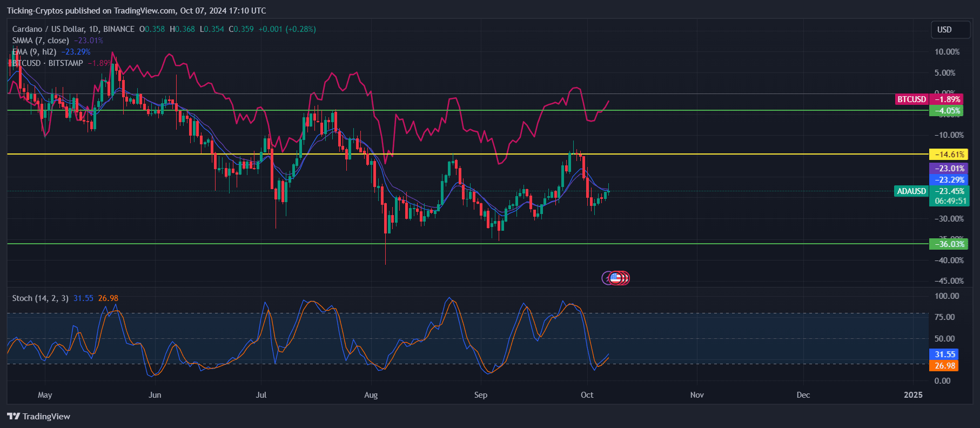
Task: Click the 50.00 stochastic scale tick
Action: click(945, 339)
